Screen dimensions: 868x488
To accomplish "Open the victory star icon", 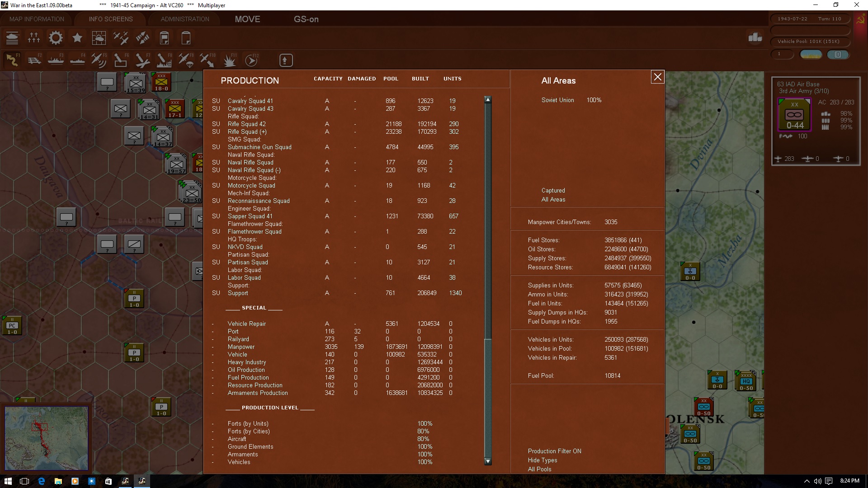I will click(x=77, y=38).
